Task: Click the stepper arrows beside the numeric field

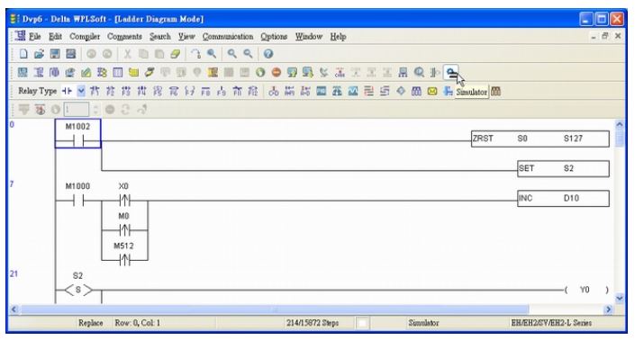Action: pos(95,110)
